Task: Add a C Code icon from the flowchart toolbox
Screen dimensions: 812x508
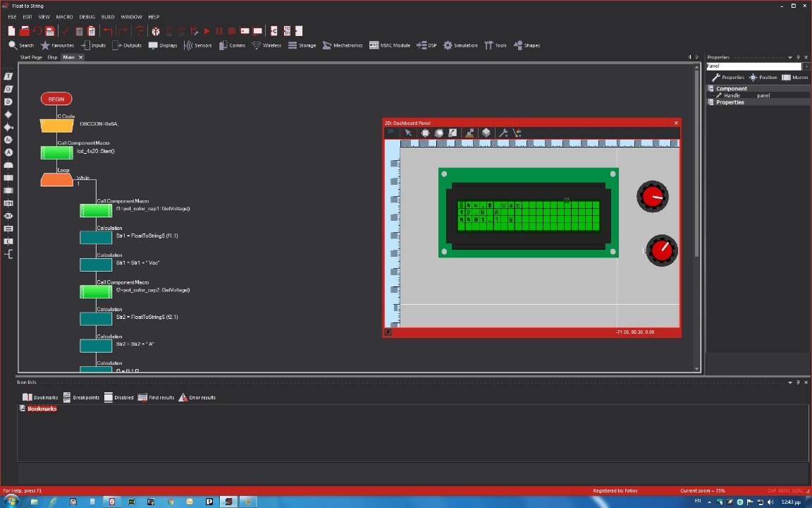Action: click(x=8, y=241)
